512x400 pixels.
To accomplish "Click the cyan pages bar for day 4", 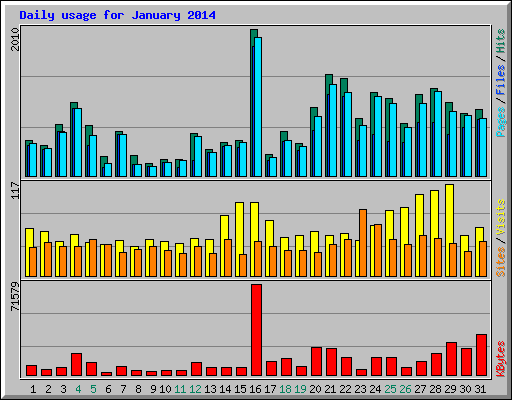I will [78, 142].
